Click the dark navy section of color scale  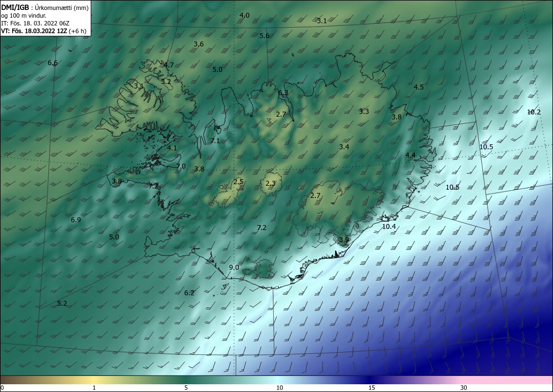(x=371, y=380)
